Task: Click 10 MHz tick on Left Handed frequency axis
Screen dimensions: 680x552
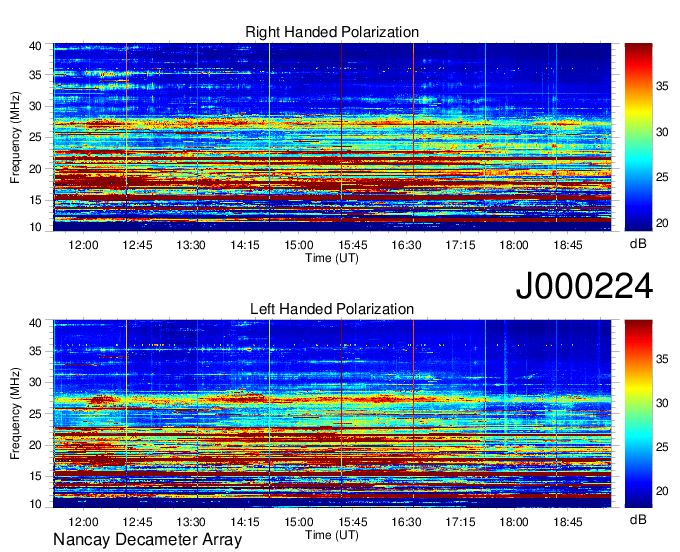Action: point(35,504)
